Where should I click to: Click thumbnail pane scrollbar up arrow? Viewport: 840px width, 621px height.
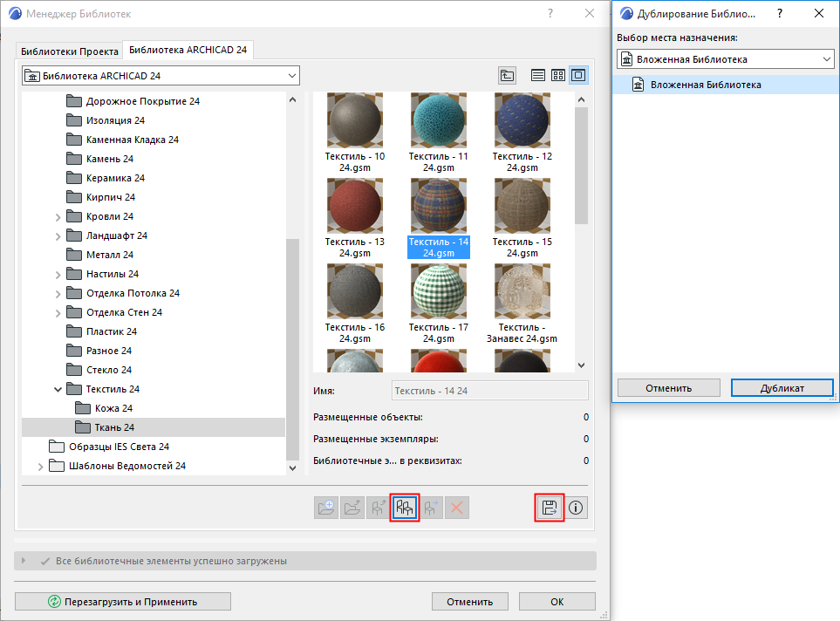pyautogui.click(x=581, y=99)
